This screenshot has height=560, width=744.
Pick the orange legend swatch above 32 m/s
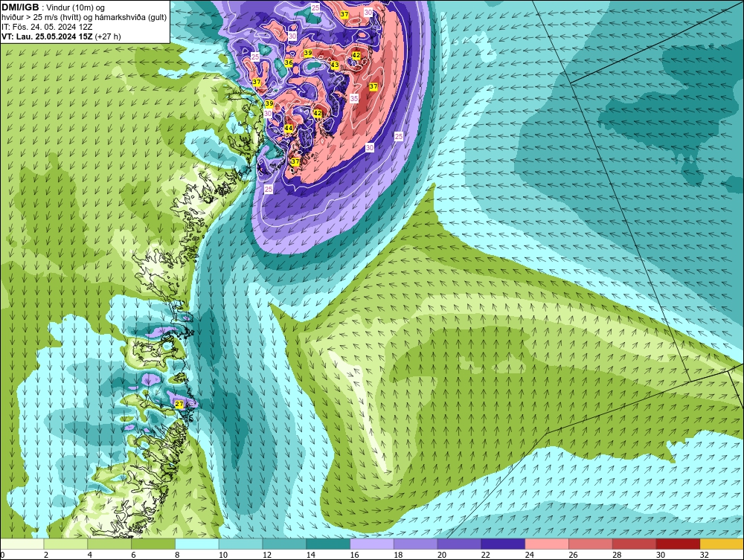[x=722, y=544]
